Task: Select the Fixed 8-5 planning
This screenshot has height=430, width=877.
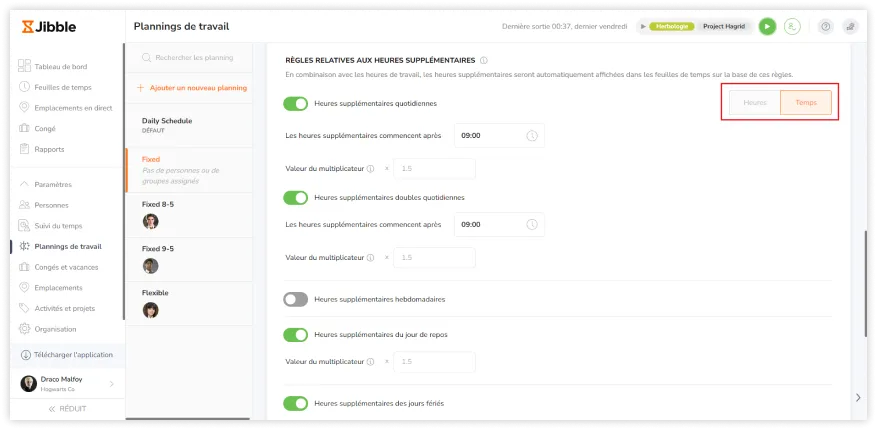Action: point(189,215)
